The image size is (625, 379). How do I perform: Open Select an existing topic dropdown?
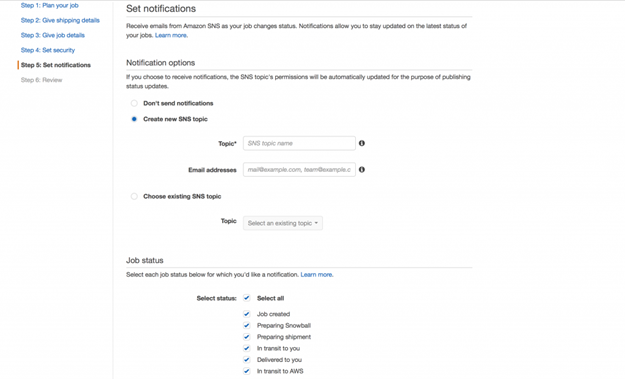pyautogui.click(x=283, y=223)
